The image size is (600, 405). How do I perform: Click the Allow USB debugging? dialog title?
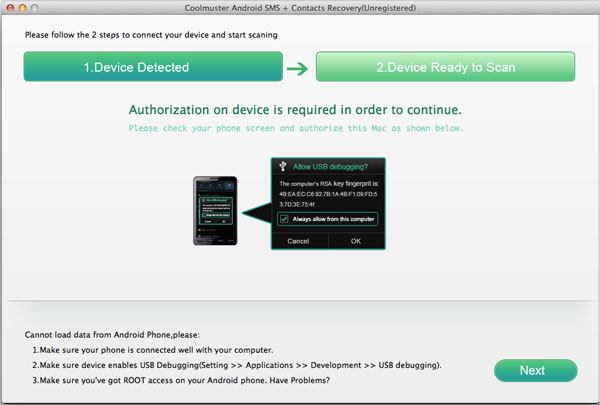[x=330, y=167]
